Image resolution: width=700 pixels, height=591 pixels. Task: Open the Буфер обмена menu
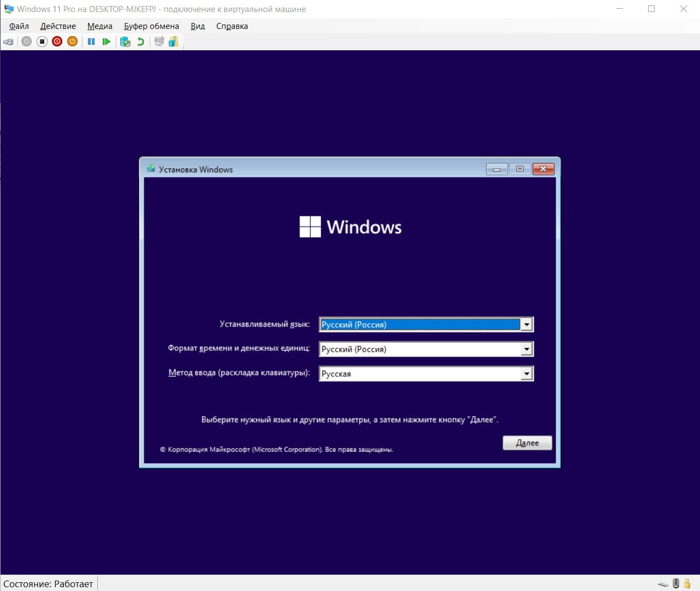(x=151, y=26)
